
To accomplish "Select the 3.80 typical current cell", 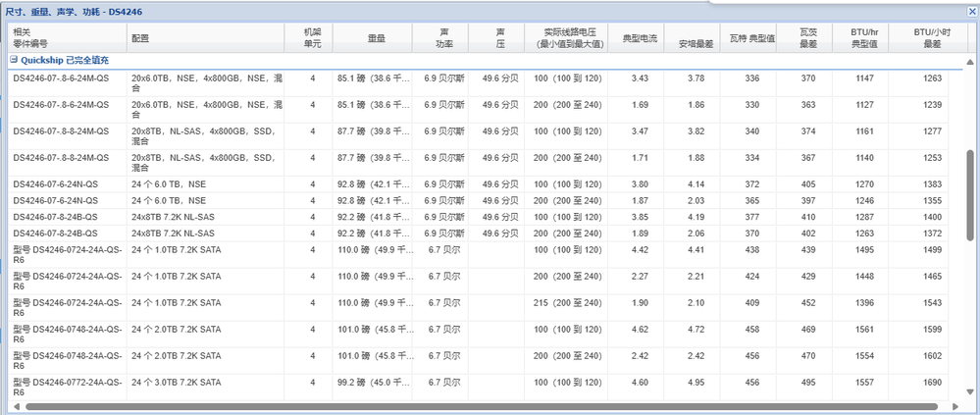I will pos(640,184).
